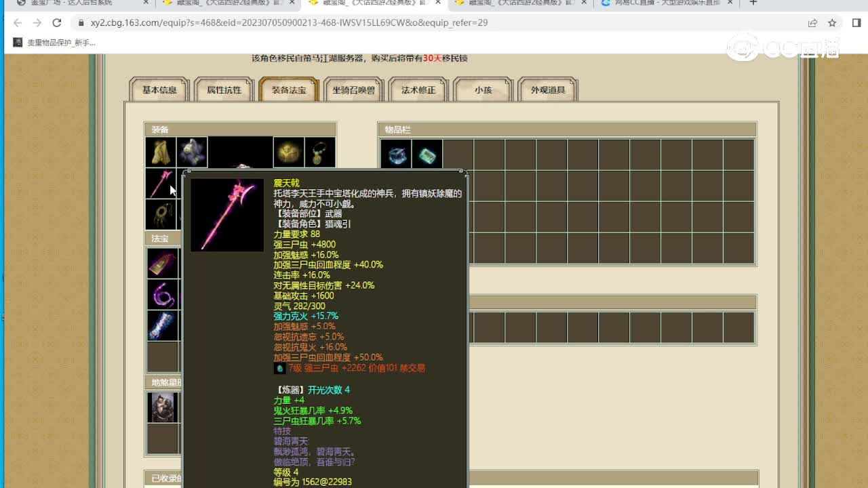
Task: Click the yellow cloak equipment icon
Action: point(161,152)
